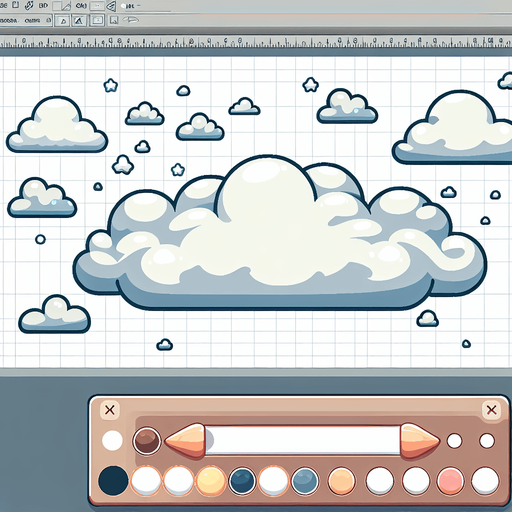Select white swatch directly right of peach swatch
The image size is (512, 512).
click(380, 480)
